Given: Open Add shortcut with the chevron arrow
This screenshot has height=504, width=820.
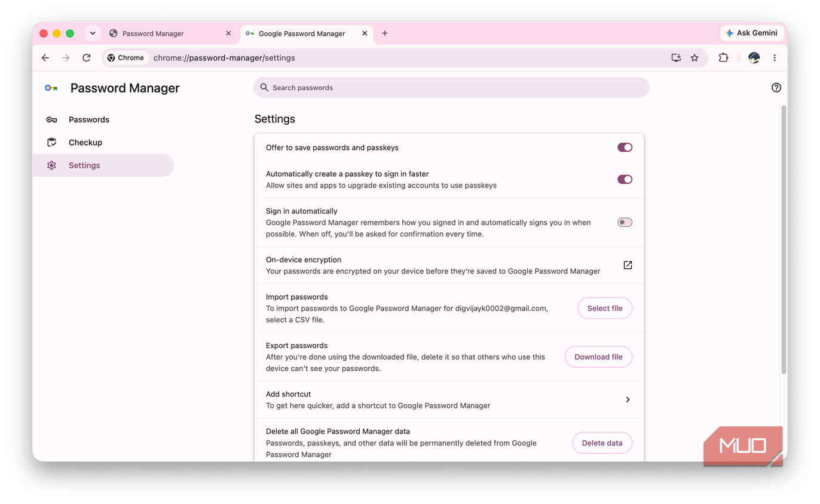Looking at the screenshot, I should pyautogui.click(x=628, y=399).
